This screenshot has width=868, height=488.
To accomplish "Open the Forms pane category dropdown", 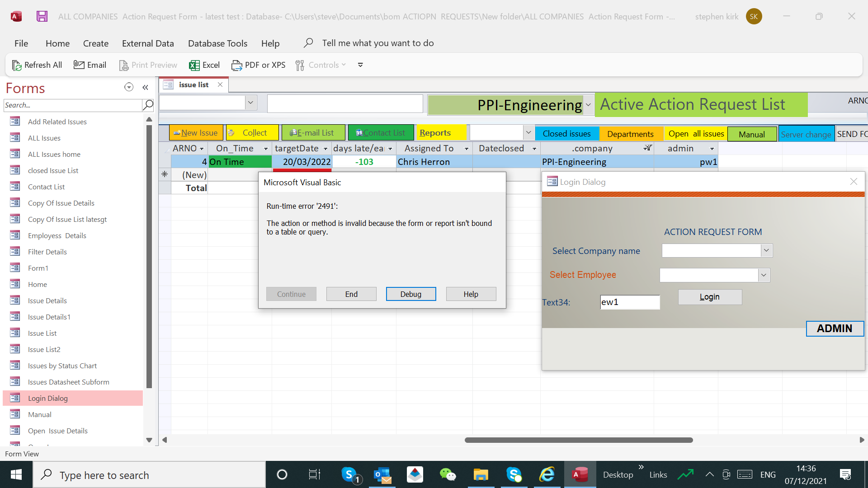I will coord(129,87).
